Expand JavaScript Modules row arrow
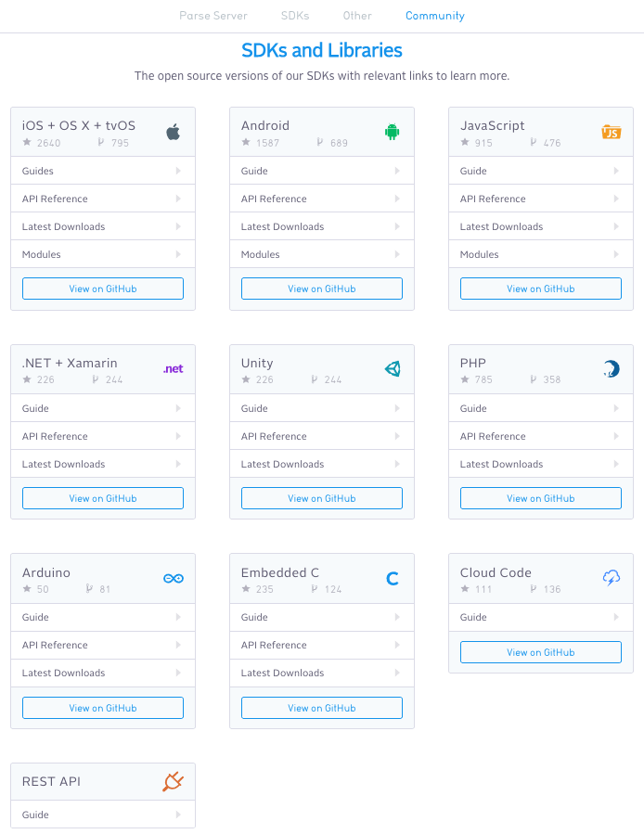Viewport: 644px width, 834px height. 616,254
